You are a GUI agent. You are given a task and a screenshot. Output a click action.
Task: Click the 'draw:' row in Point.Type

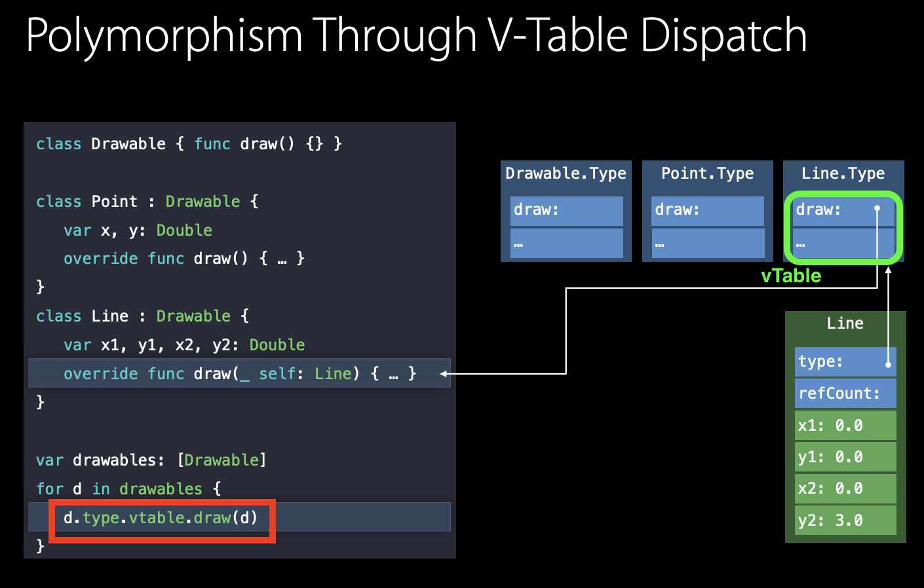708,211
